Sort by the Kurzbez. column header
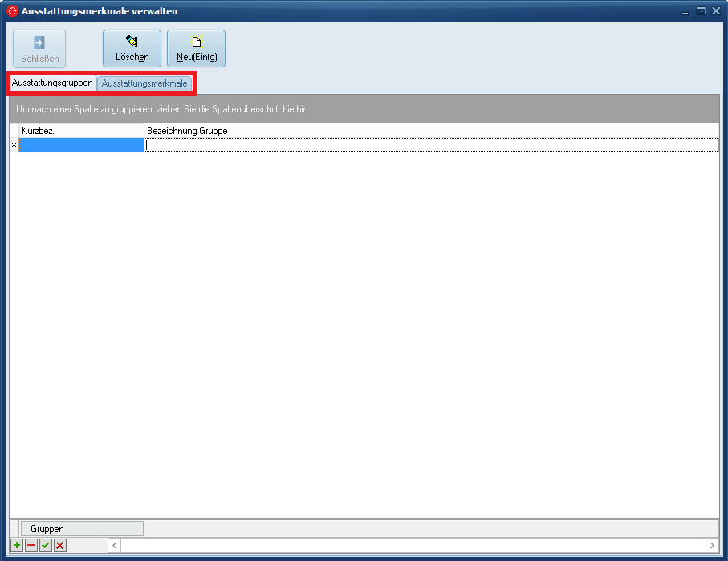This screenshot has height=561, width=728. (x=80, y=130)
